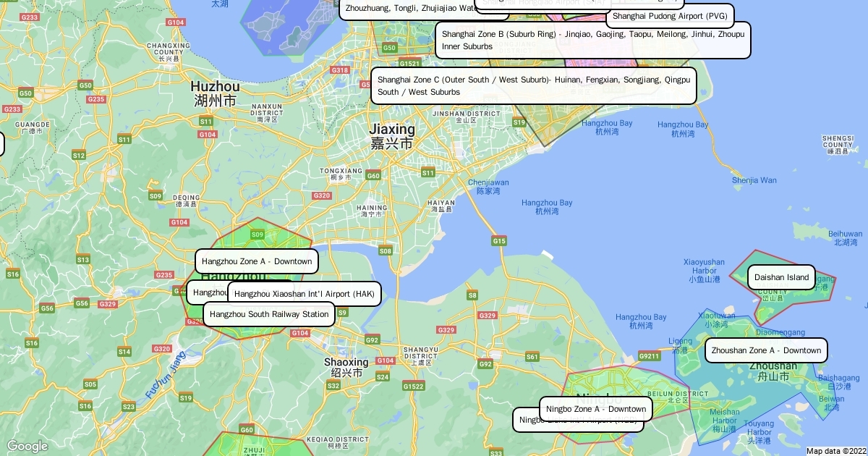Click the G9211 highway shield near Zhoushan
Viewport: 868px width, 456px height.
click(x=649, y=356)
